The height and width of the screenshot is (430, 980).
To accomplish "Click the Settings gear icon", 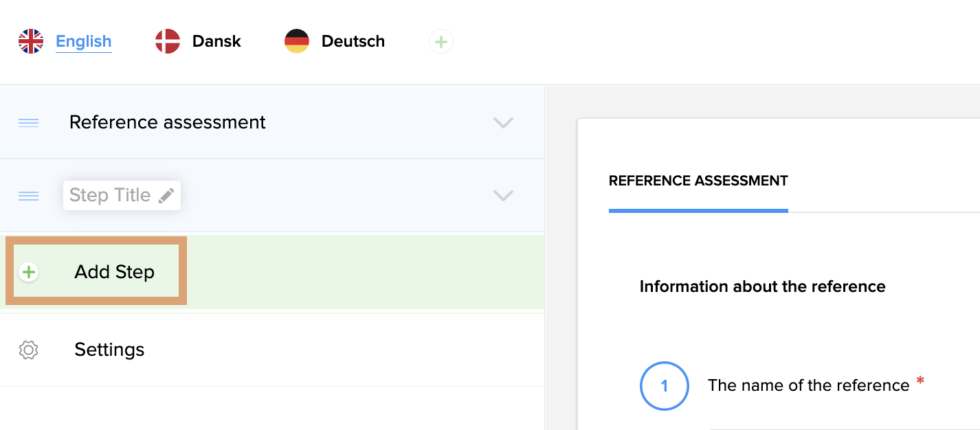I will coord(28,350).
